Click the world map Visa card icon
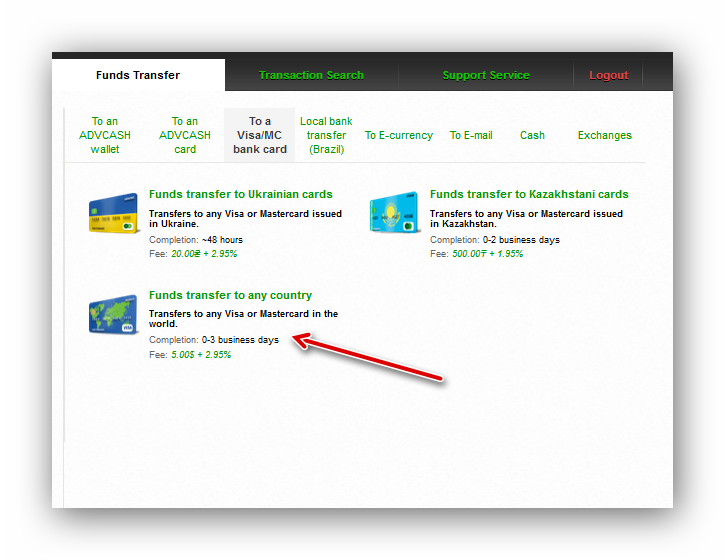The image size is (725, 560). (x=113, y=314)
